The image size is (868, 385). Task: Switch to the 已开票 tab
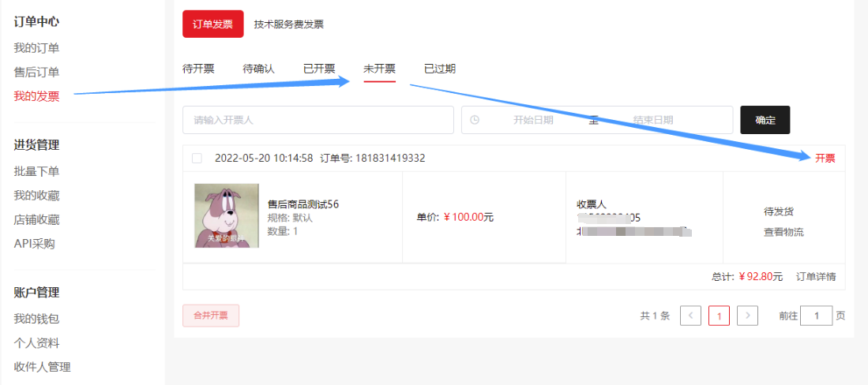pyautogui.click(x=319, y=69)
